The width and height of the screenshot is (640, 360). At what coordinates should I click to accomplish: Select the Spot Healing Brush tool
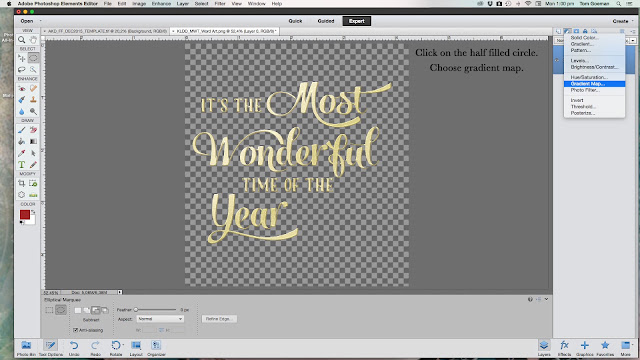click(33, 88)
